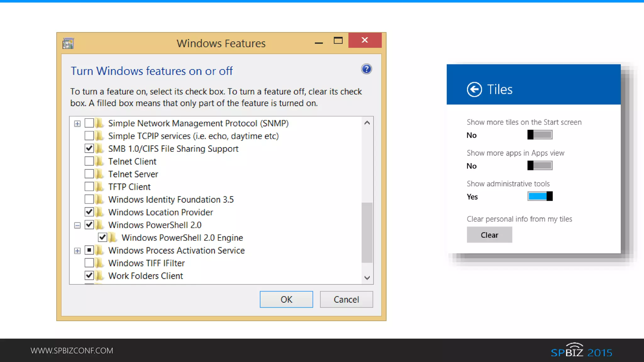Image resolution: width=644 pixels, height=362 pixels.
Task: Select 'SMB 1.0/CIFS File Sharing Support' text
Action: pyautogui.click(x=173, y=149)
